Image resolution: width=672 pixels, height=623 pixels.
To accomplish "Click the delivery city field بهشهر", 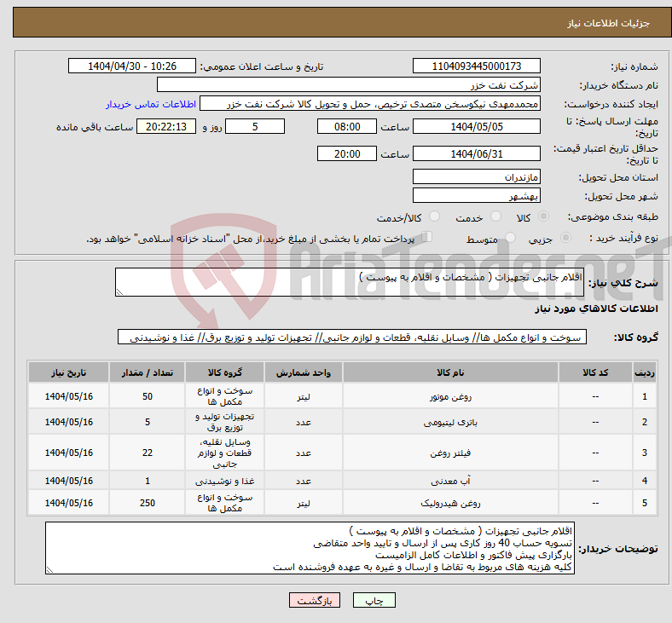I will [476, 196].
